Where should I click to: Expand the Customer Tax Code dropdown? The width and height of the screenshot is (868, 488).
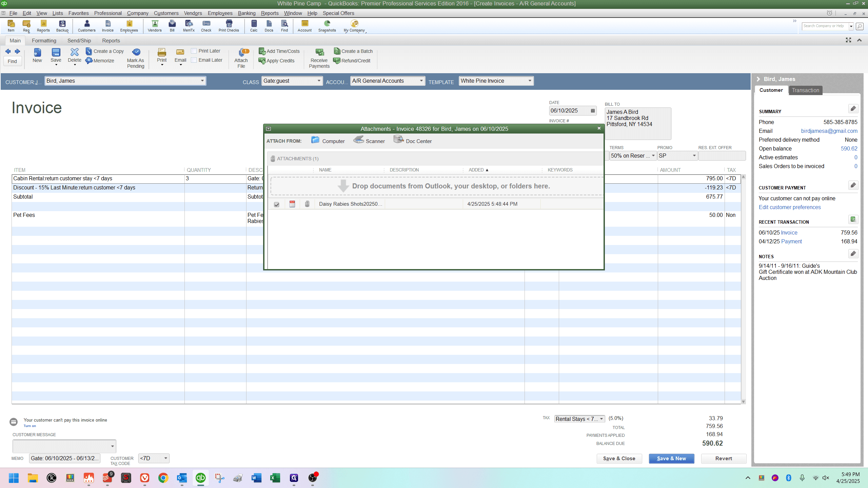point(165,459)
